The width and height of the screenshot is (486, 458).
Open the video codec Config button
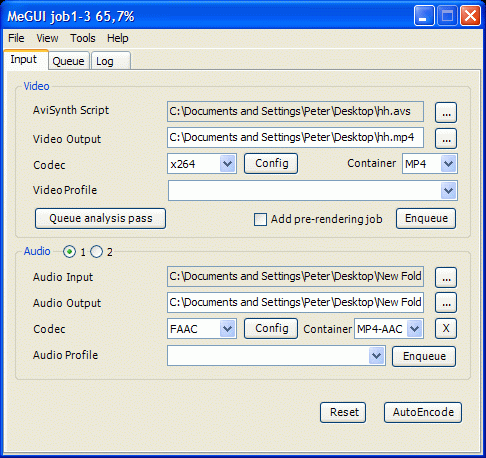point(271,164)
